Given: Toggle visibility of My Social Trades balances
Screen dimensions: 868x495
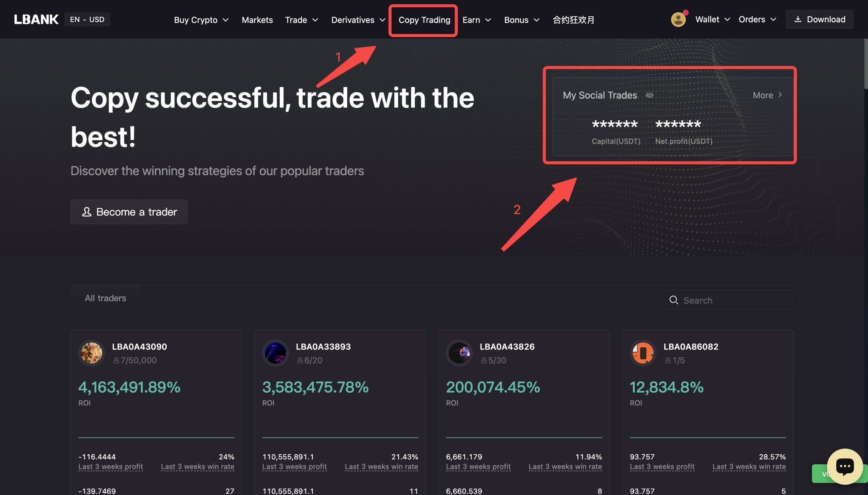Looking at the screenshot, I should 649,95.
